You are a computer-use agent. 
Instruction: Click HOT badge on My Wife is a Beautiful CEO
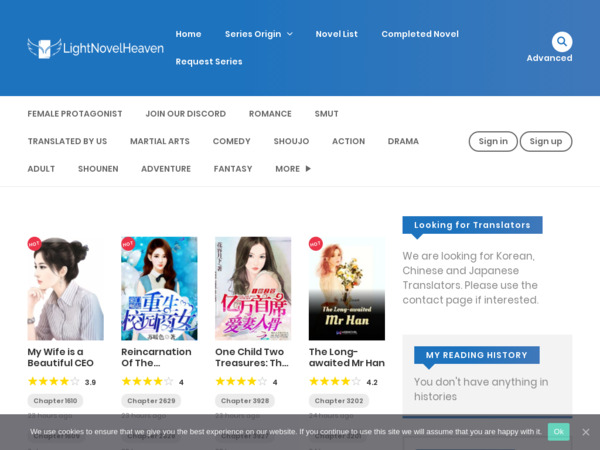pyautogui.click(x=34, y=244)
